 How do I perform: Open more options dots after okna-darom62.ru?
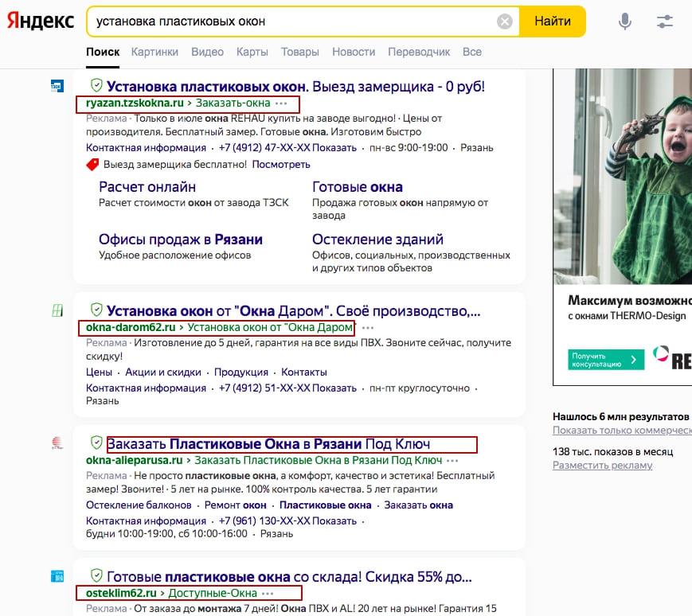coord(368,328)
